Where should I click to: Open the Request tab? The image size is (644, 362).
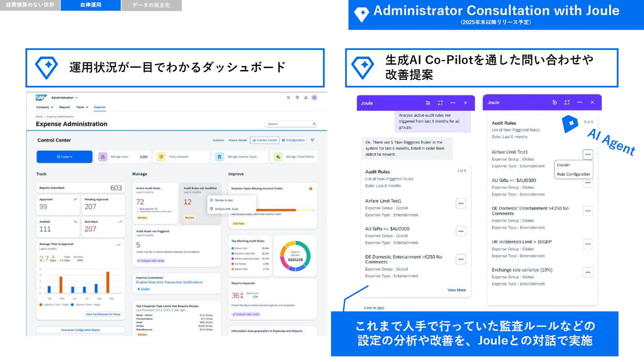click(x=64, y=107)
